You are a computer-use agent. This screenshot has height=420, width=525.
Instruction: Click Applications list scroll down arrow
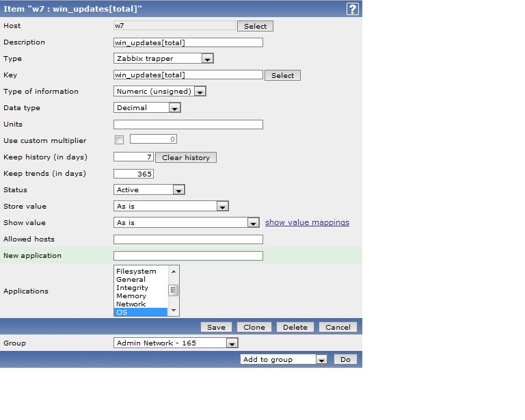(x=174, y=311)
